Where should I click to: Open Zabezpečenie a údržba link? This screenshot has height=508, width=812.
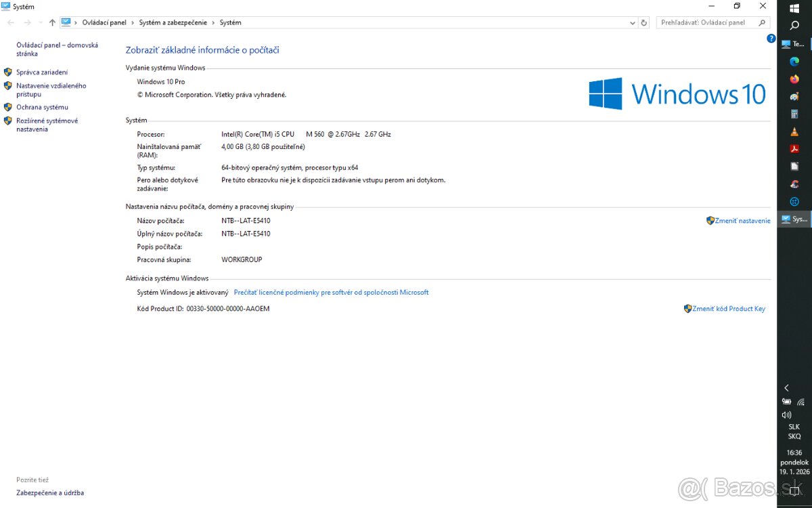coord(50,493)
